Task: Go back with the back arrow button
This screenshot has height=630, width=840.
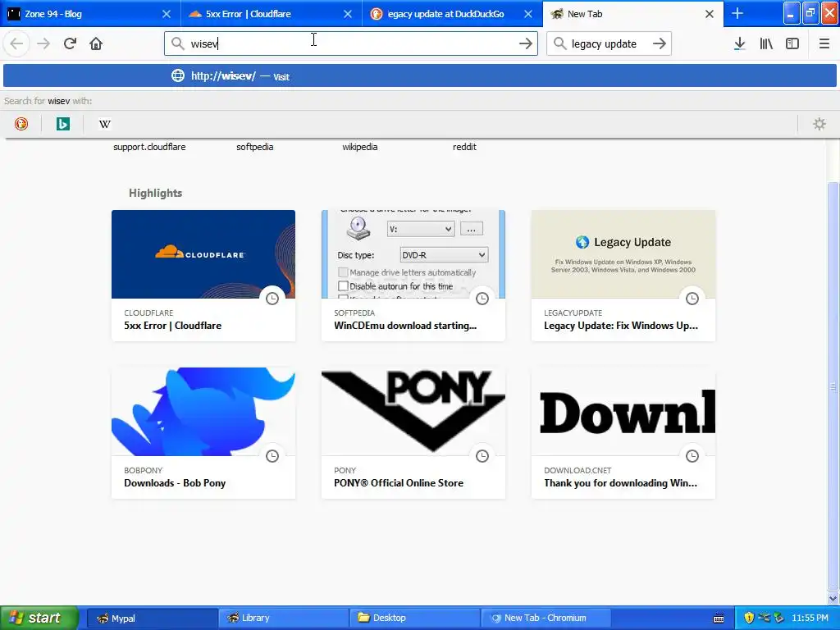Action: click(x=16, y=43)
